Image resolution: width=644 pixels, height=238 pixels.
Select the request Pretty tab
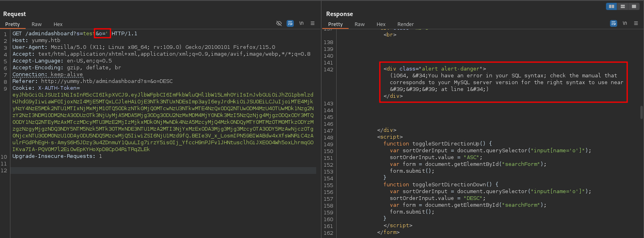(12, 24)
